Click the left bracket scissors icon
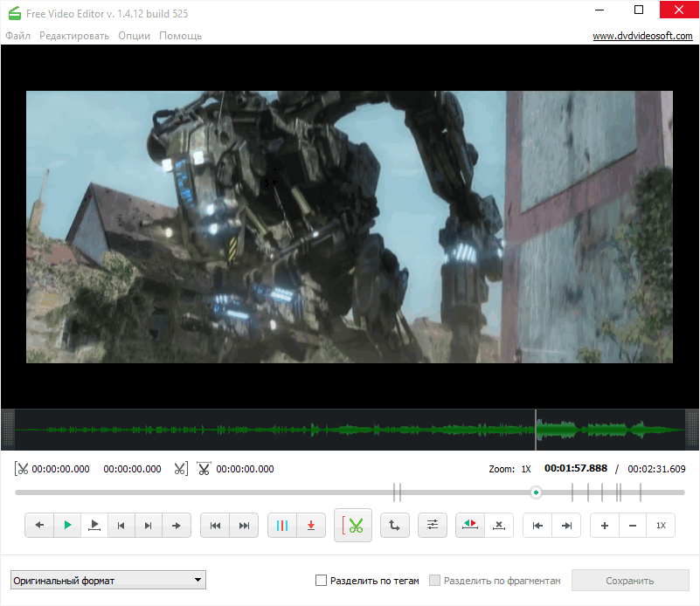Image resolution: width=700 pixels, height=606 pixels. click(x=21, y=469)
